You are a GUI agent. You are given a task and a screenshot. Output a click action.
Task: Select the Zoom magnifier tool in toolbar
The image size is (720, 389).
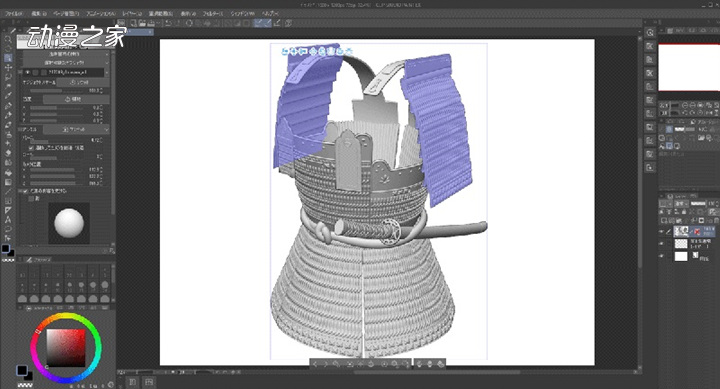coord(8,40)
